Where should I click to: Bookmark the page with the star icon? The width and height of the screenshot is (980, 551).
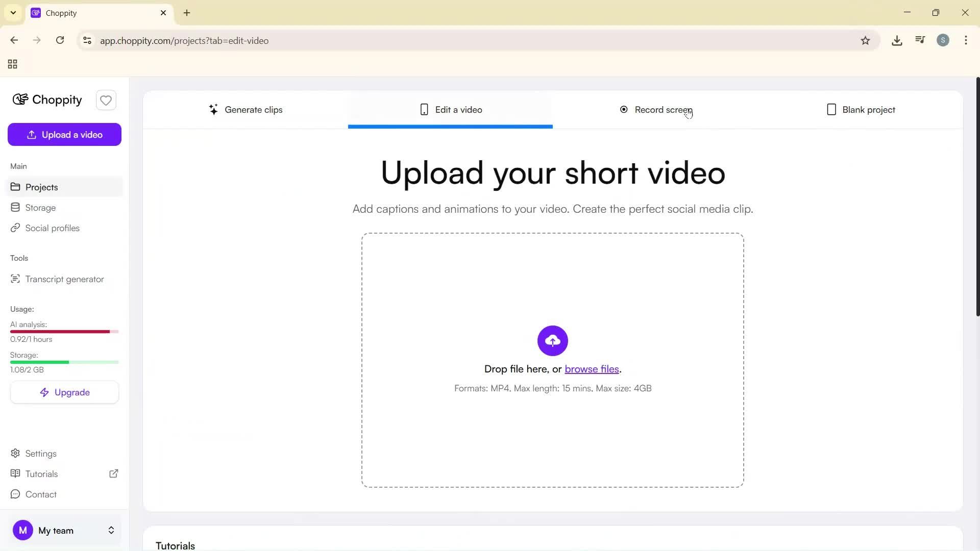866,40
